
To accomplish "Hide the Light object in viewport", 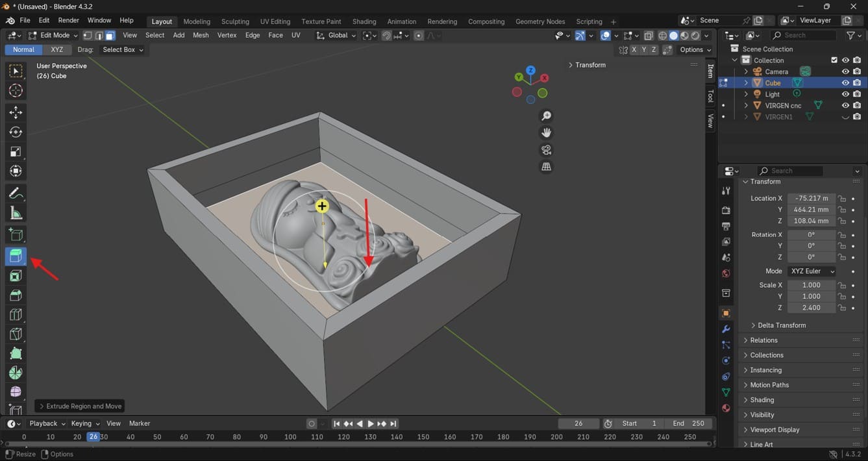I will (x=845, y=94).
